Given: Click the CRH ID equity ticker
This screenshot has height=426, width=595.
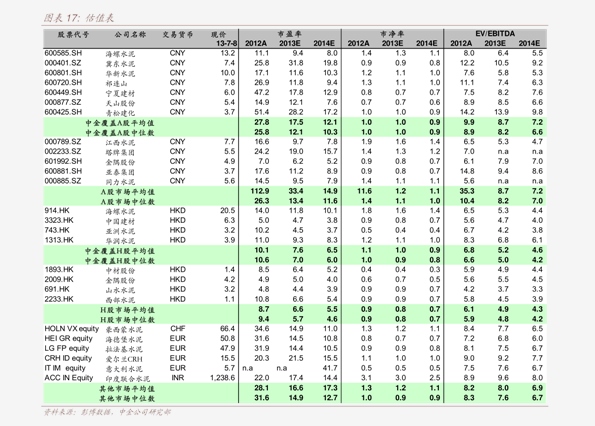Looking at the screenshot, I should point(68,358).
